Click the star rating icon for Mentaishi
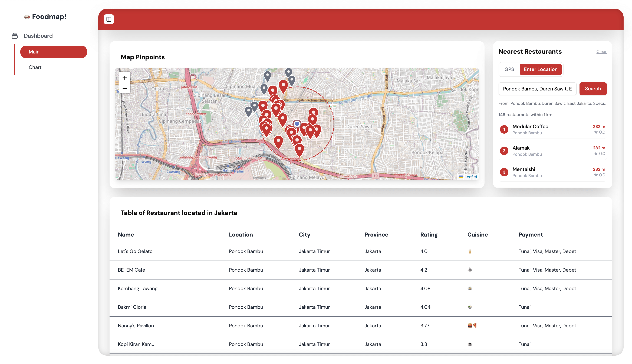Screen dimensions: 632x364 pos(596,175)
